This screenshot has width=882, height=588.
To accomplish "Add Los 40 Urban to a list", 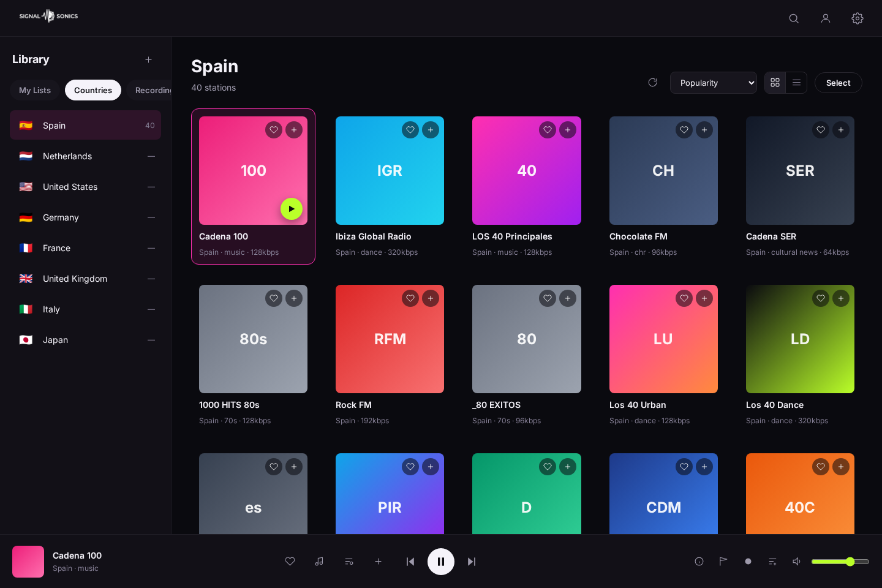I will click(704, 298).
